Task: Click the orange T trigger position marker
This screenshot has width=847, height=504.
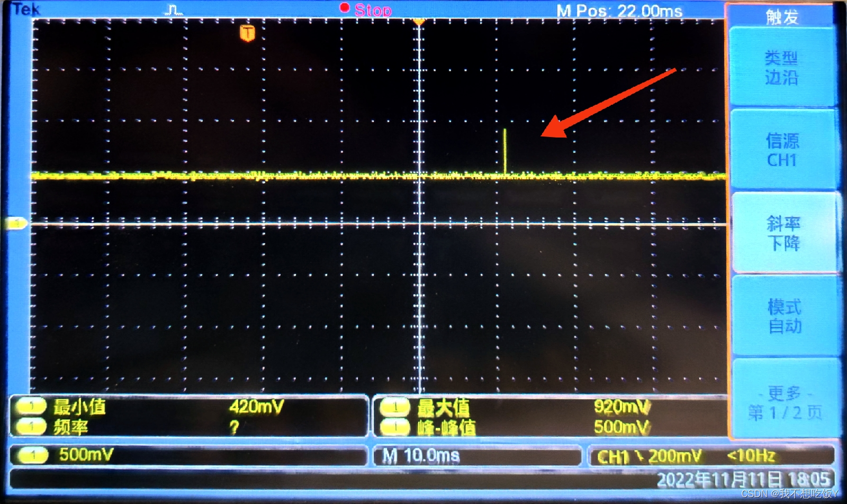Action: pos(247,33)
